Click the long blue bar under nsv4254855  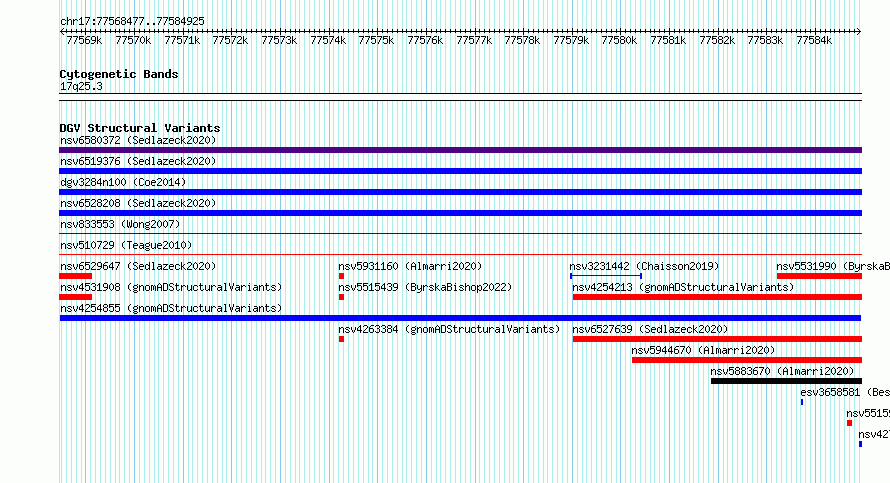pyautogui.click(x=460, y=318)
